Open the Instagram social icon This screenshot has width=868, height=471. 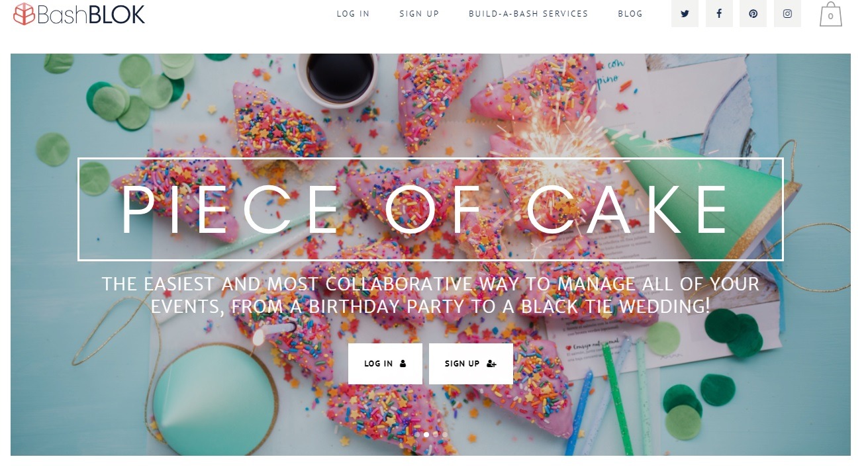787,13
